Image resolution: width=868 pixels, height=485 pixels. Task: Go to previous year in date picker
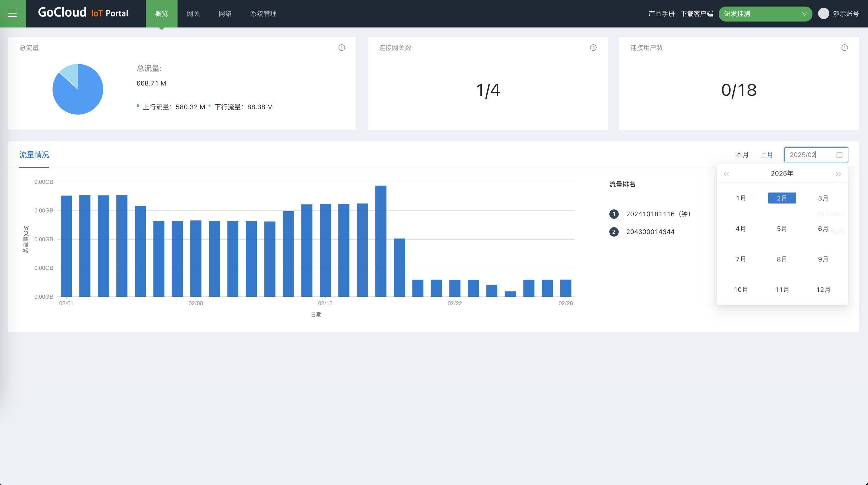coord(726,174)
